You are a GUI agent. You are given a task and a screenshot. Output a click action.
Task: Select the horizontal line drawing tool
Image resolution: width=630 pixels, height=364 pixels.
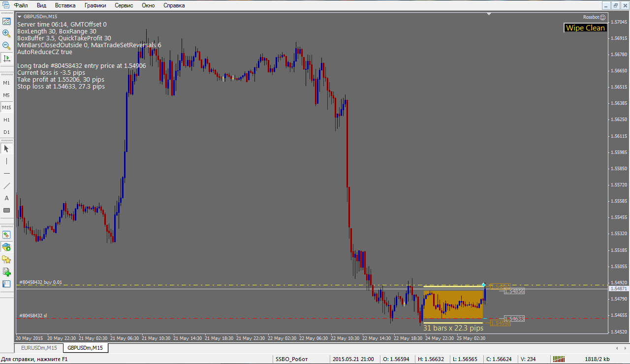pyautogui.click(x=6, y=173)
